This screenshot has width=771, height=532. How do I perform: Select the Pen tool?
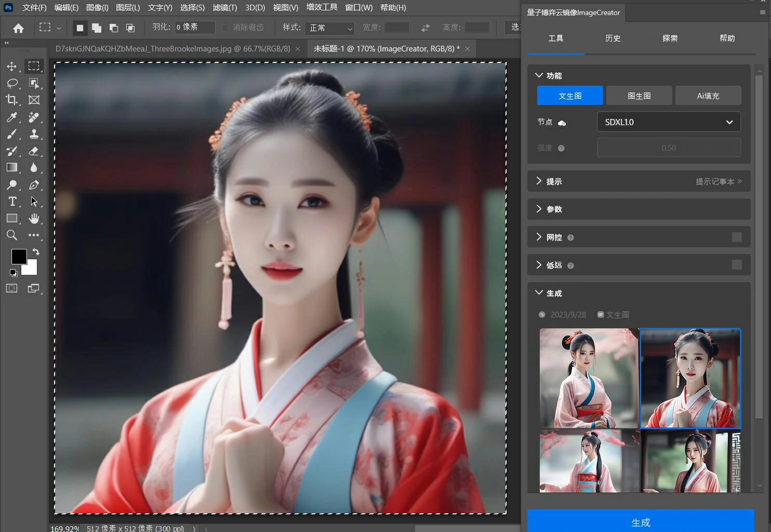click(x=34, y=185)
